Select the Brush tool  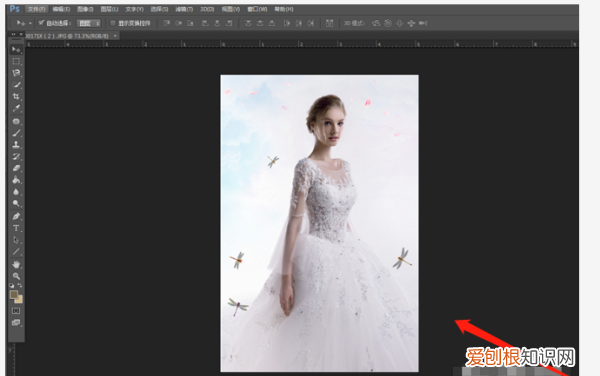[x=16, y=133]
